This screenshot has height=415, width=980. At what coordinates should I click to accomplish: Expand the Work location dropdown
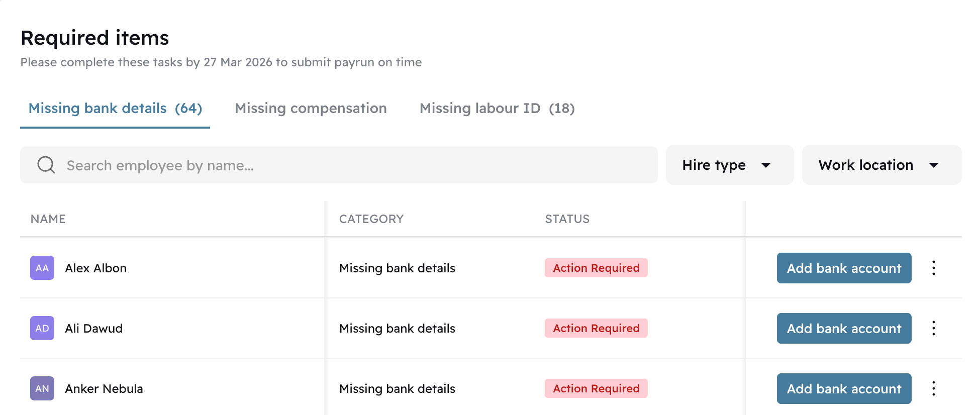point(882,165)
